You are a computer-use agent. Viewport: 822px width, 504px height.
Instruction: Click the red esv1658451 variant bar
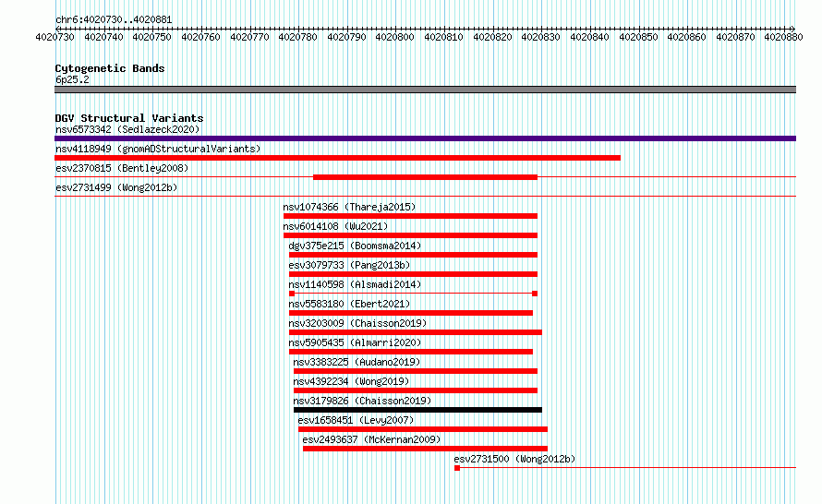pyautogui.click(x=423, y=429)
